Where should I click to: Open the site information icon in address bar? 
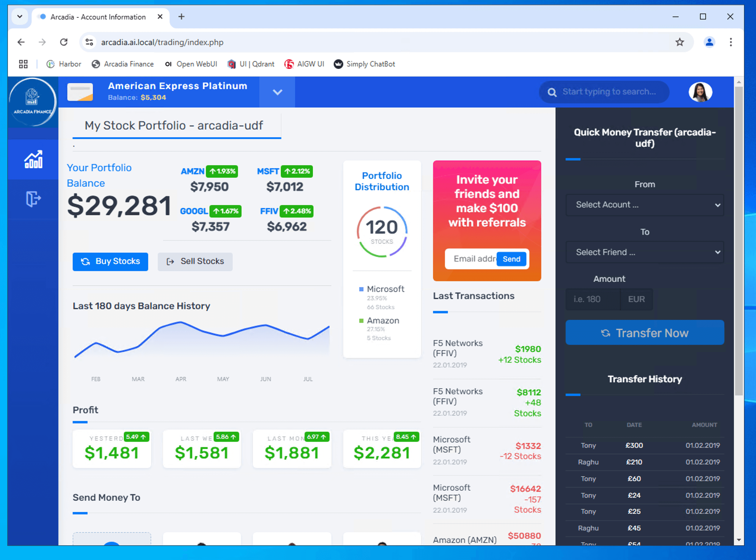coord(90,42)
